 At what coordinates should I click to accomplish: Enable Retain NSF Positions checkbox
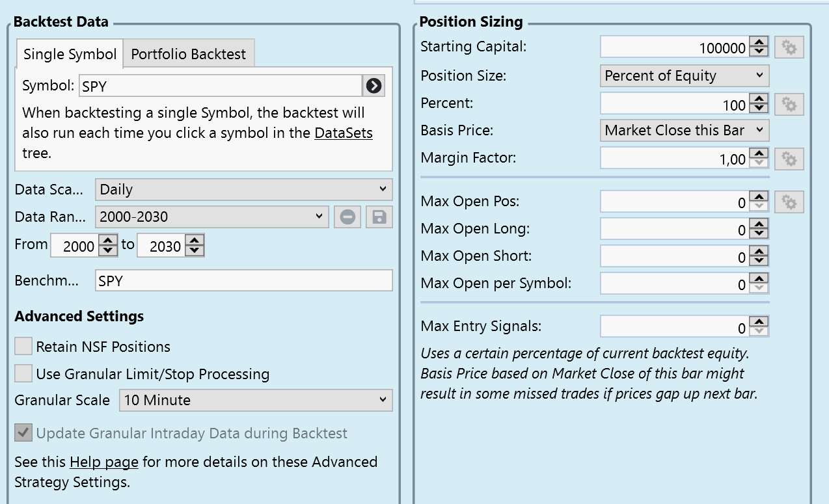[23, 347]
